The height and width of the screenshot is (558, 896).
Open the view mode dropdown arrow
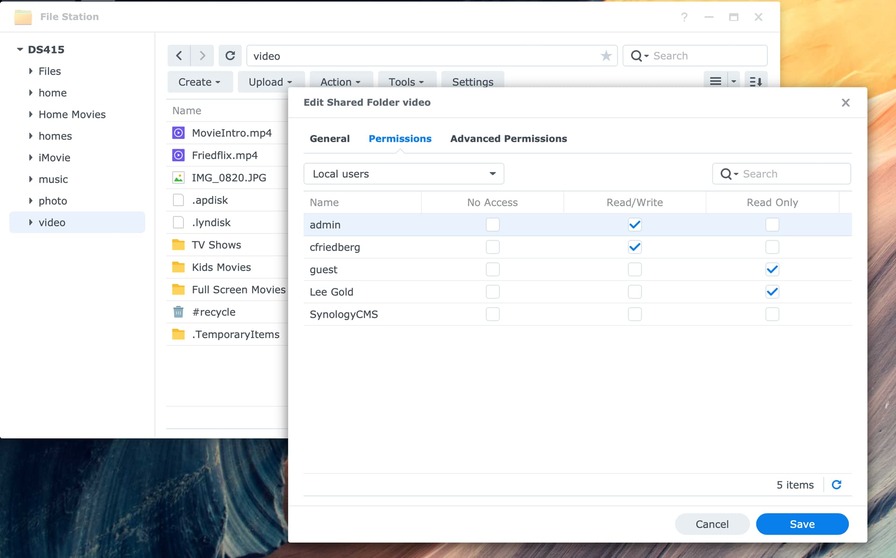[x=734, y=81]
